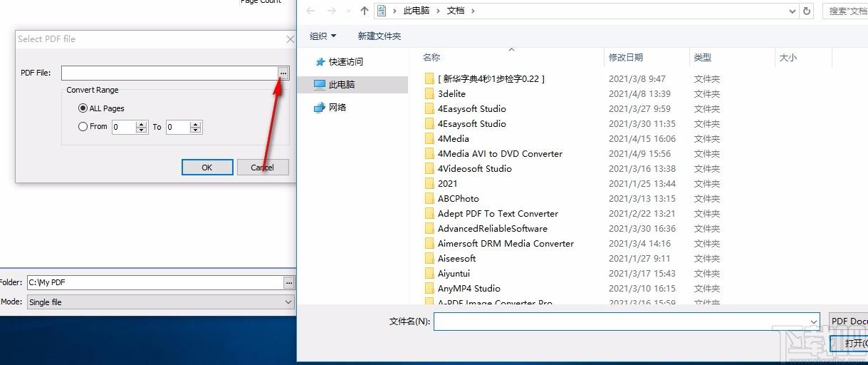
Task: Open the 组织 menu
Action: (x=323, y=36)
